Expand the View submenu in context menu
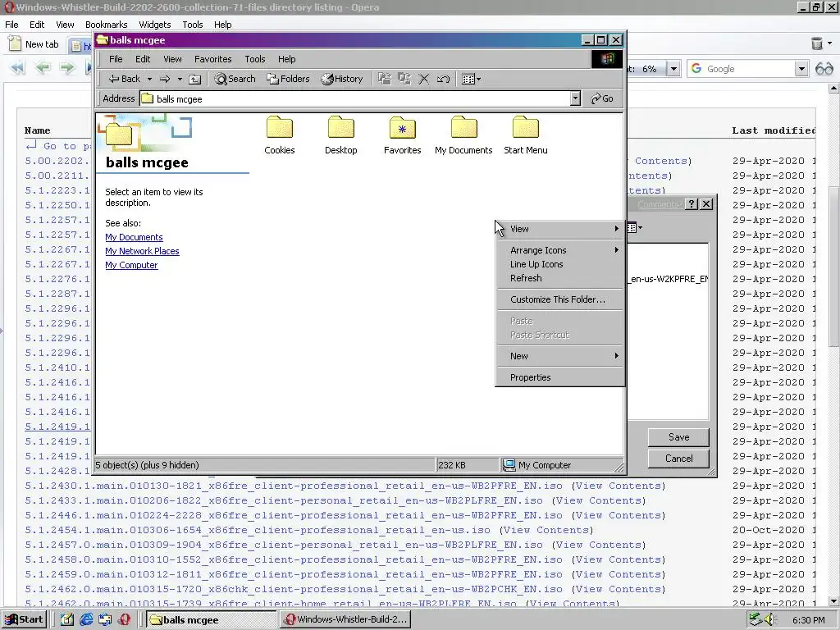 point(559,229)
